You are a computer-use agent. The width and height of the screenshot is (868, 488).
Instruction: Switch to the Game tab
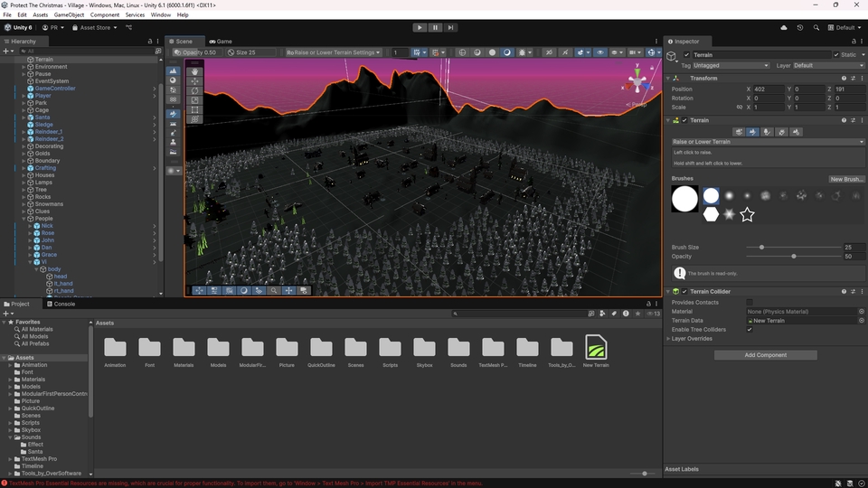pos(220,42)
